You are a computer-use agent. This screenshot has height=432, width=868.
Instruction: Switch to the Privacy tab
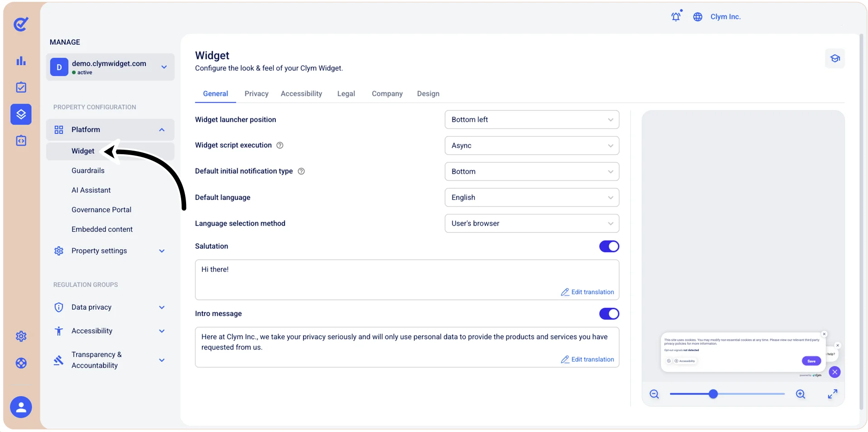click(x=256, y=94)
